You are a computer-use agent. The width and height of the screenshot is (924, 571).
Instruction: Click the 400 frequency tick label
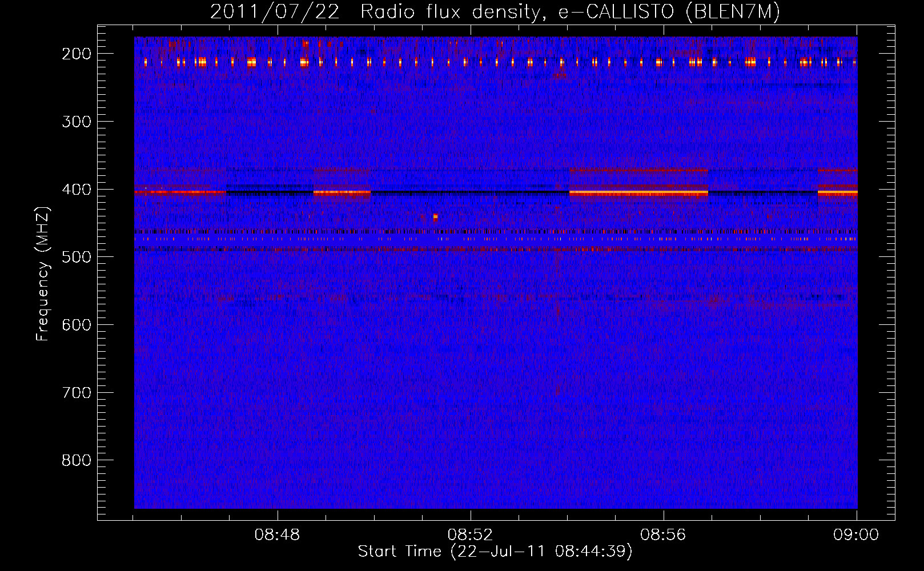[x=77, y=190]
